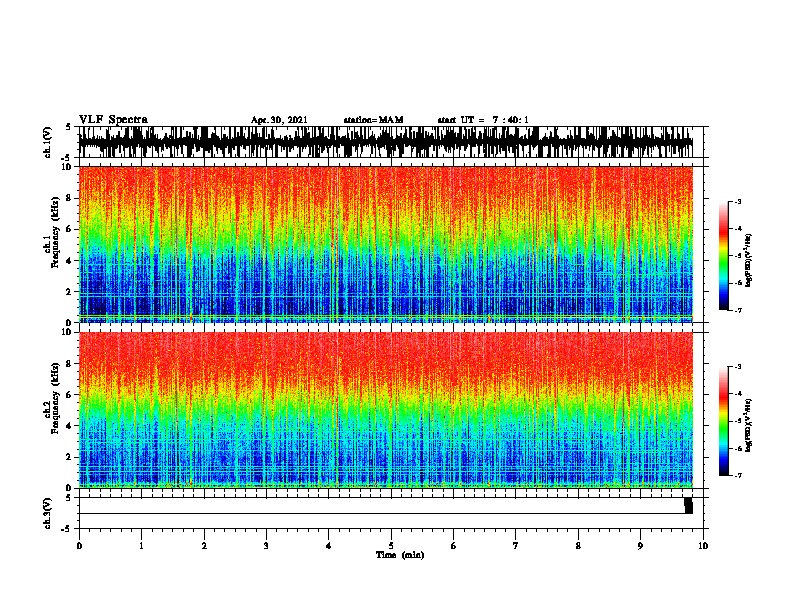Click the ch.2 colorbar scale
The height and width of the screenshot is (612, 792).
724,421
